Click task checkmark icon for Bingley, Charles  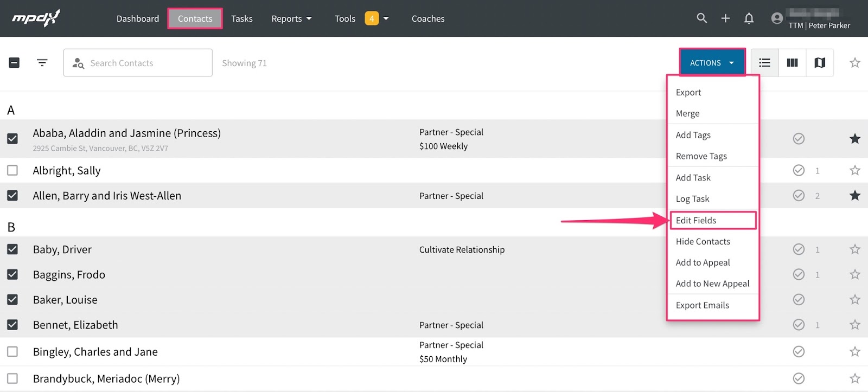[x=799, y=351]
